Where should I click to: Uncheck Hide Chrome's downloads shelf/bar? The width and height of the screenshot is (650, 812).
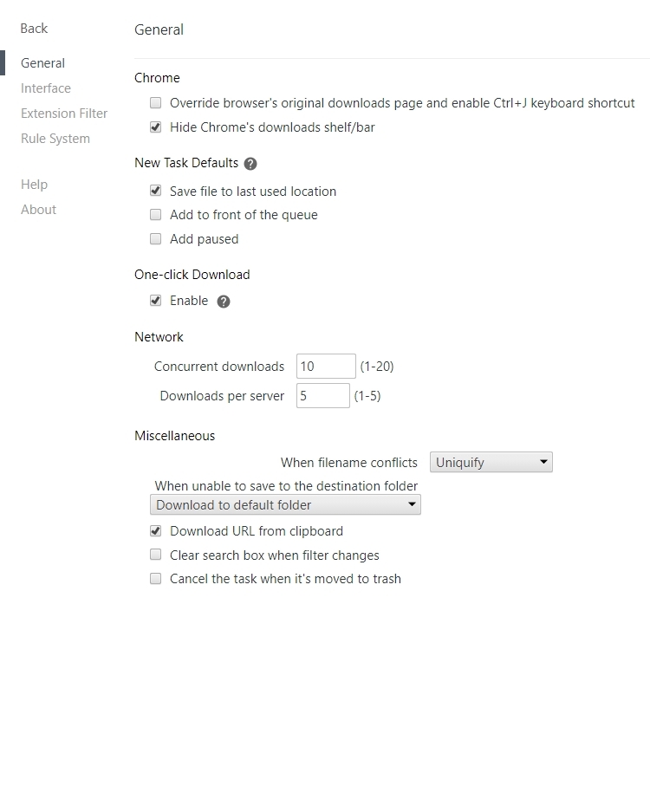[155, 127]
